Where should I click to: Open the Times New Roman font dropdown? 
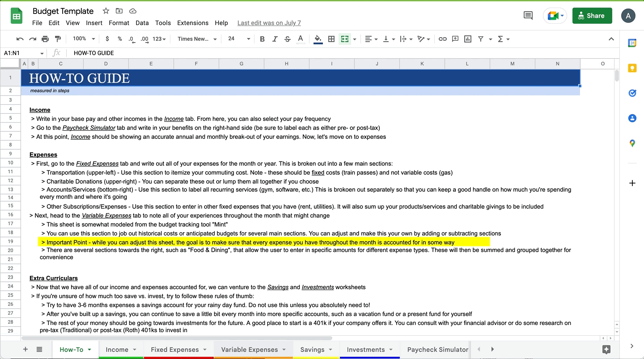196,39
